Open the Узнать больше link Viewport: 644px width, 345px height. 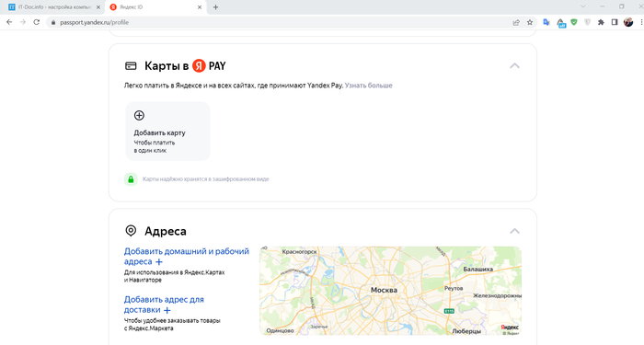click(368, 86)
